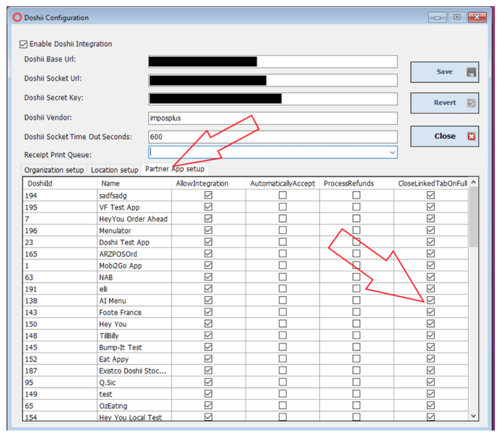Select the Existco Doshii Stoc... name cell
This screenshot has height=436, width=504.
(x=135, y=371)
